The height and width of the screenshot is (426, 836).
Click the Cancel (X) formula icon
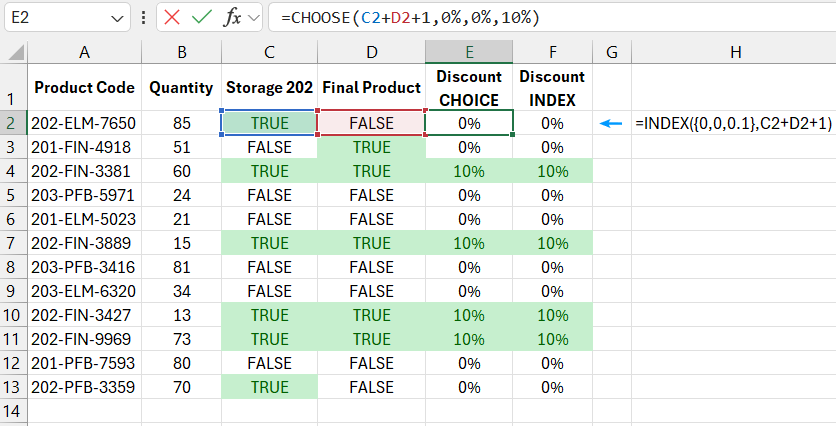(x=172, y=17)
